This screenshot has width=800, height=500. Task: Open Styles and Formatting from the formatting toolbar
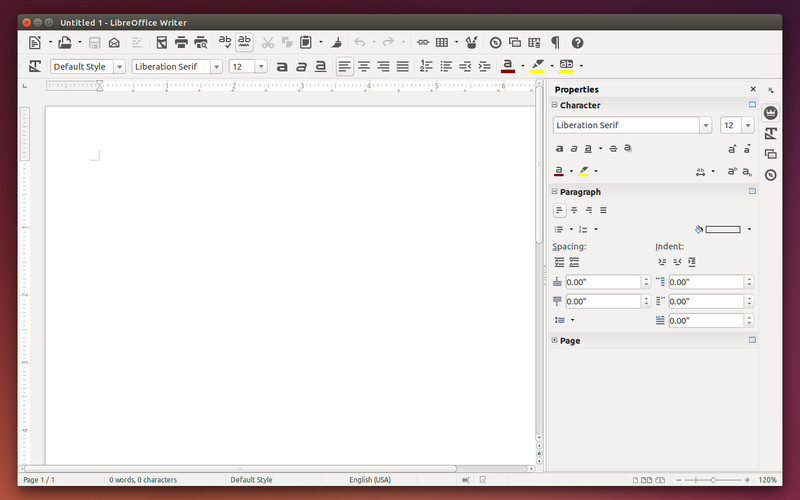(x=35, y=66)
